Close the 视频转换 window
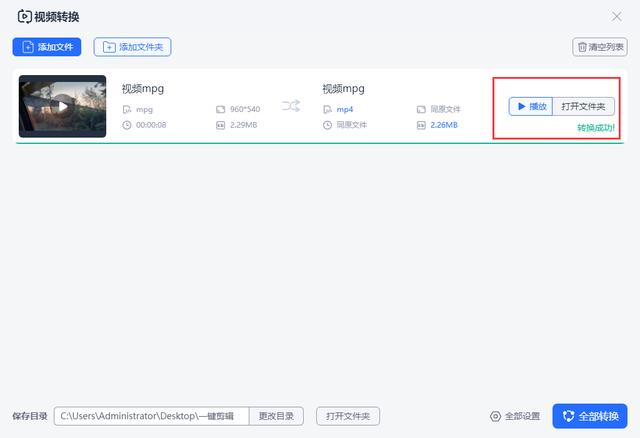 (616, 16)
